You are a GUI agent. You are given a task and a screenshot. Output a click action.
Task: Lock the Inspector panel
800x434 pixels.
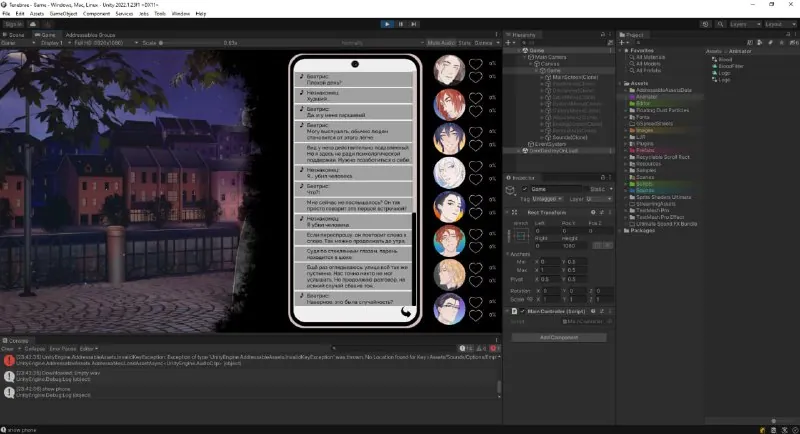[x=603, y=177]
